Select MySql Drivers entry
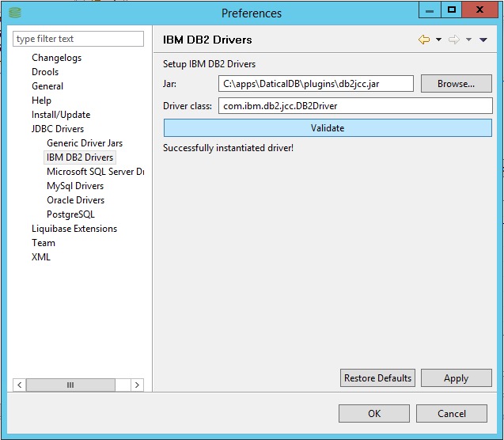 click(75, 186)
